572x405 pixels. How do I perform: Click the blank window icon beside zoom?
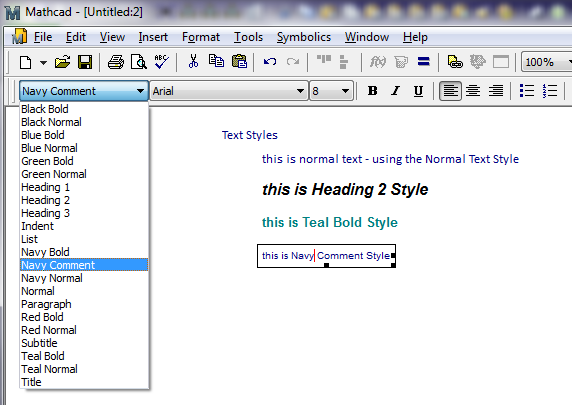(501, 62)
